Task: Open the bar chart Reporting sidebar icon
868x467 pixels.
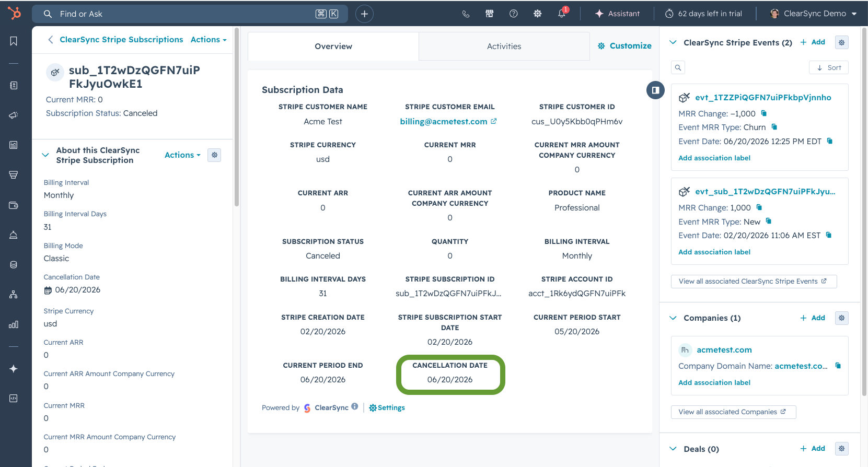Action: (x=14, y=324)
